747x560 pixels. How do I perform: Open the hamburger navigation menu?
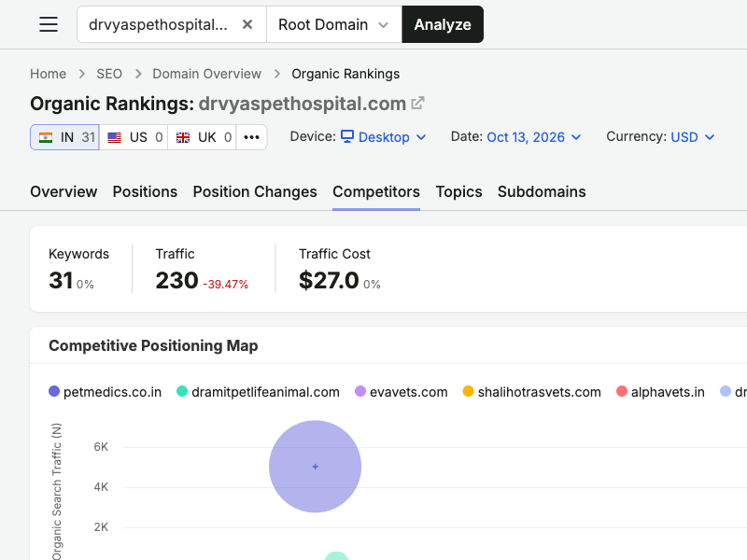pyautogui.click(x=49, y=24)
